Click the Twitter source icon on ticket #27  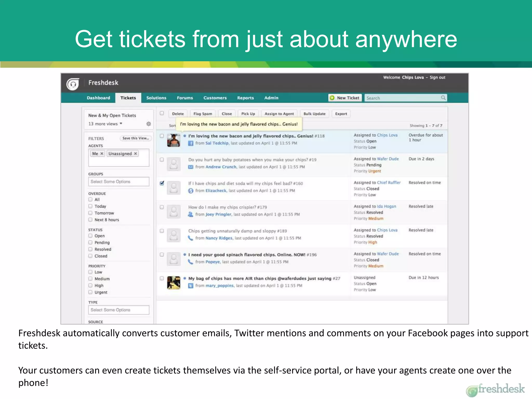pyautogui.click(x=191, y=286)
